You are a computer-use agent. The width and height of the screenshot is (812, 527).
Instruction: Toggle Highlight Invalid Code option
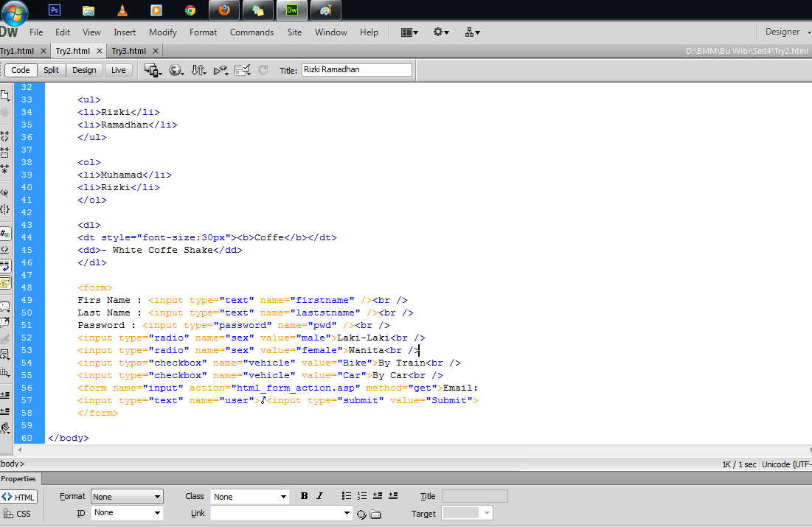click(x=4, y=250)
